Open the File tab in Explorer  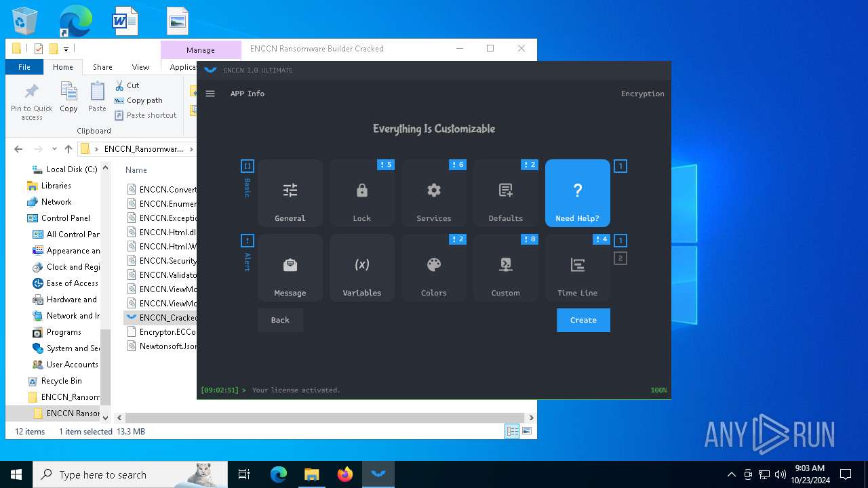pyautogui.click(x=24, y=67)
